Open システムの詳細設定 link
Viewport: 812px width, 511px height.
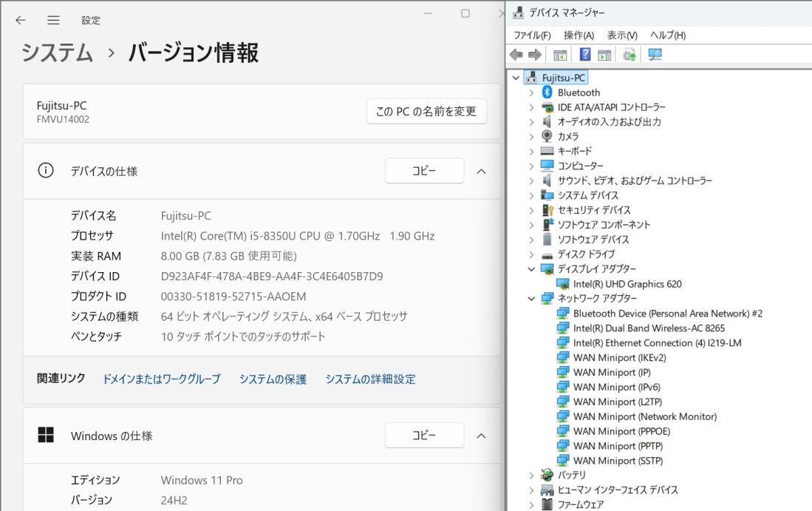click(x=370, y=379)
